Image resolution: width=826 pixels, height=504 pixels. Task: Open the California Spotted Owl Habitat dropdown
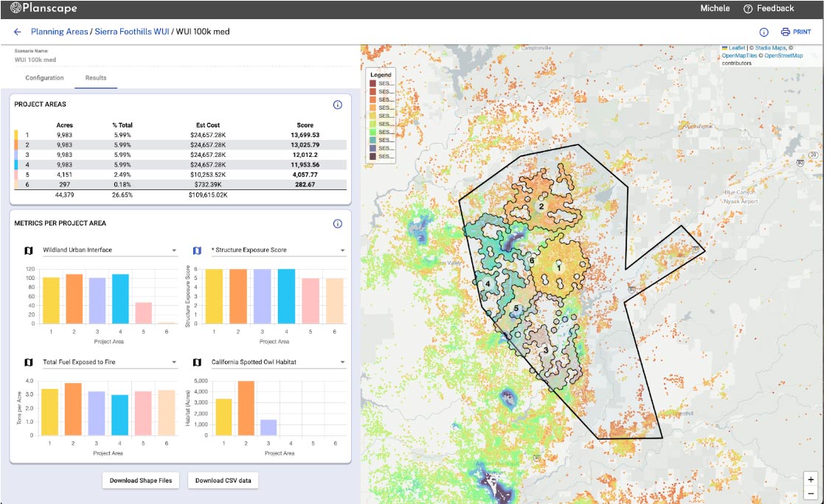(341, 362)
